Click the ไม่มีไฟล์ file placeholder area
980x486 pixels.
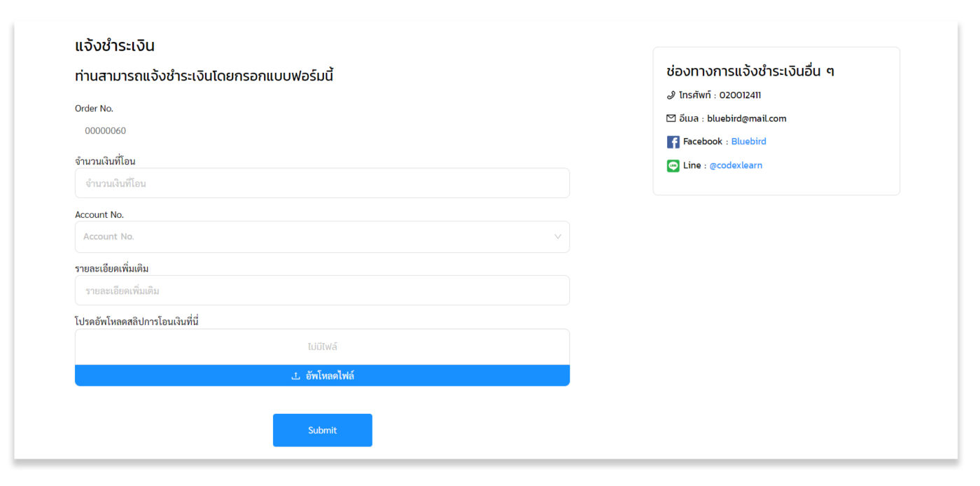coord(322,347)
